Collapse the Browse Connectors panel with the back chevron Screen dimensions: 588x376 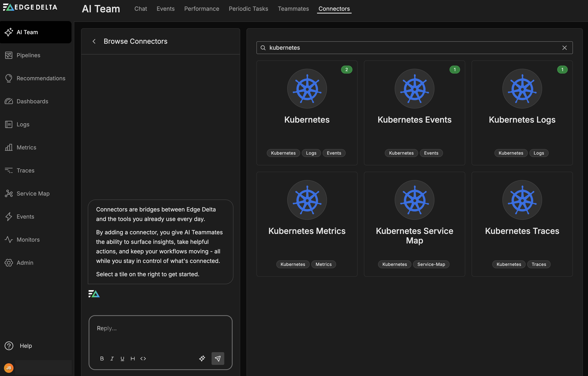pyautogui.click(x=94, y=41)
